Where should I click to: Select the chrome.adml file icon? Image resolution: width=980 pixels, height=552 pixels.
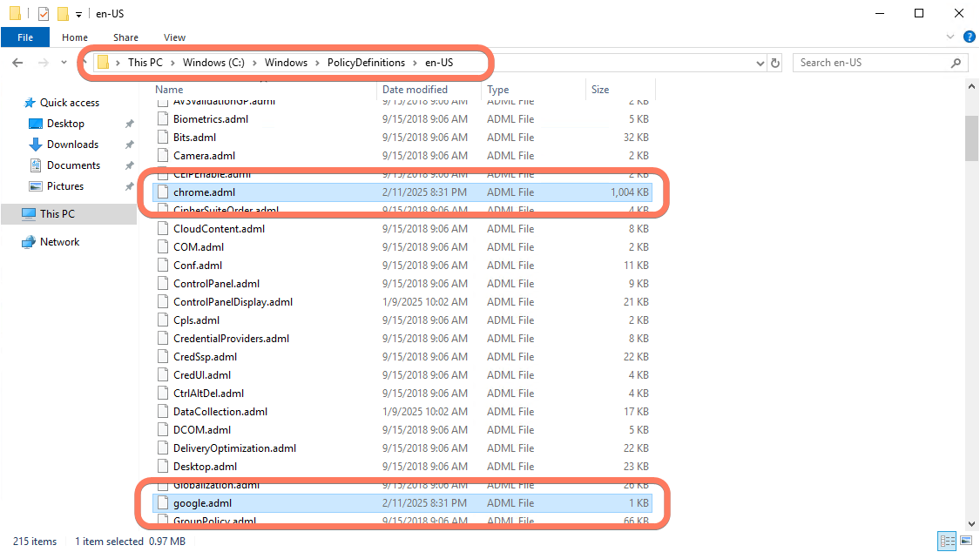click(x=162, y=192)
